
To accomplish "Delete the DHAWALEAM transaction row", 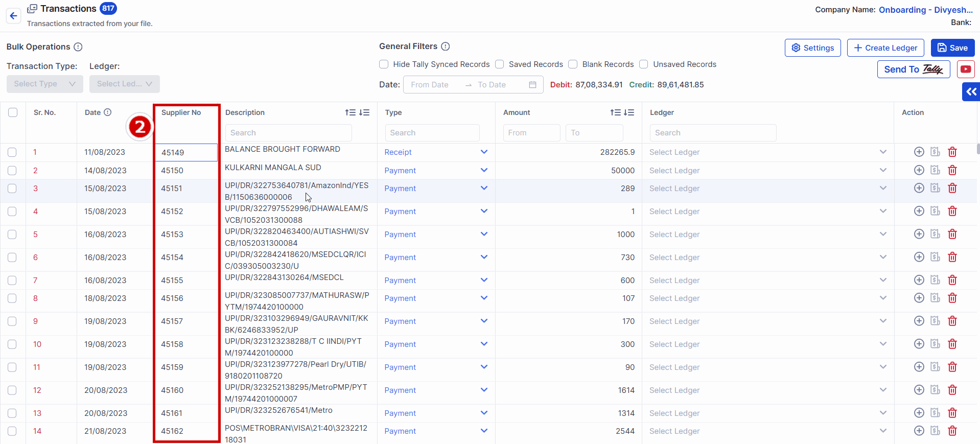I will pyautogui.click(x=952, y=211).
